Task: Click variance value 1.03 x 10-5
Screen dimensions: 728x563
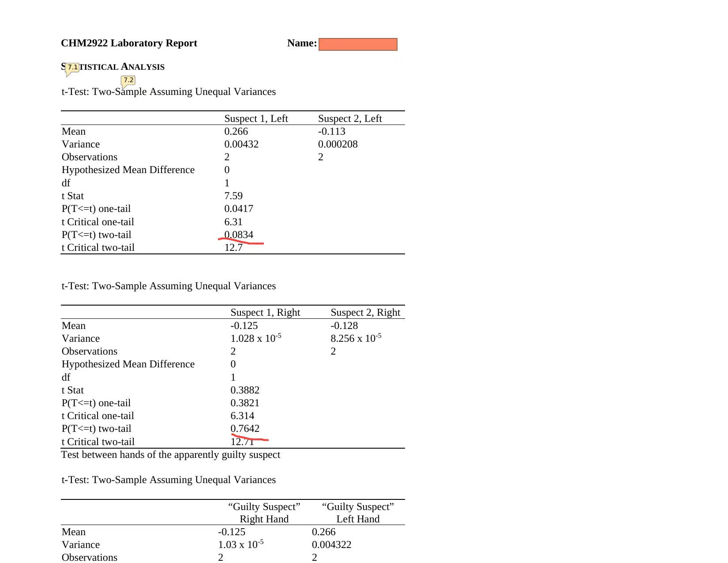Action: (x=240, y=544)
